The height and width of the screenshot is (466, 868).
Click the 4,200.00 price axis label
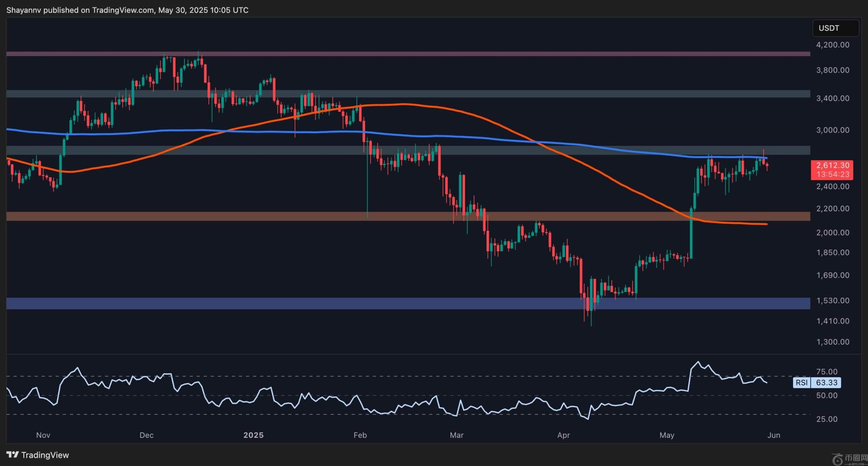coord(832,45)
